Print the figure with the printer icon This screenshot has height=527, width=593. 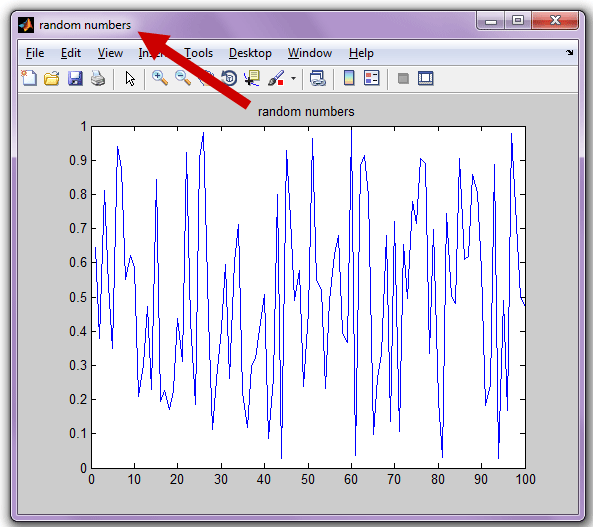tap(98, 78)
